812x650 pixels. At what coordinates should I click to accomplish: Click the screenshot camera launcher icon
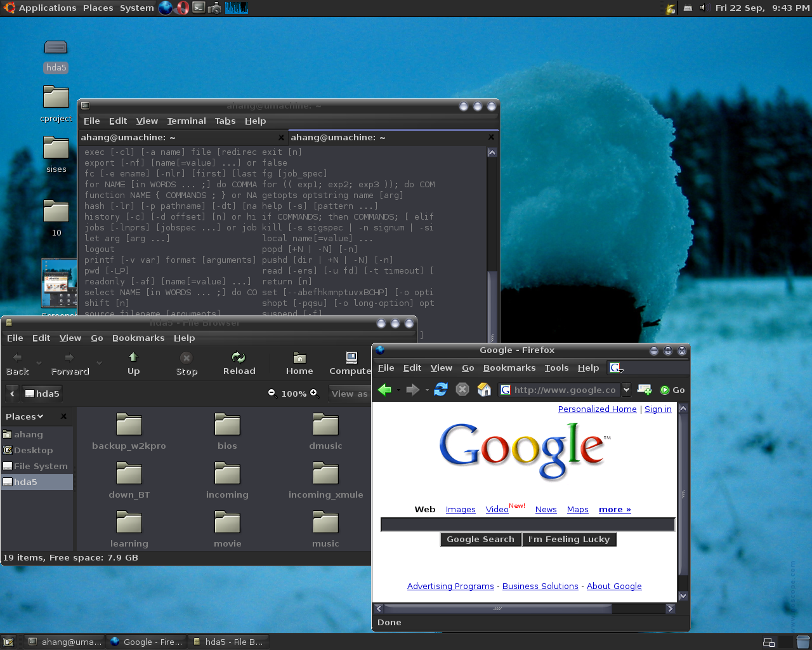click(x=215, y=8)
